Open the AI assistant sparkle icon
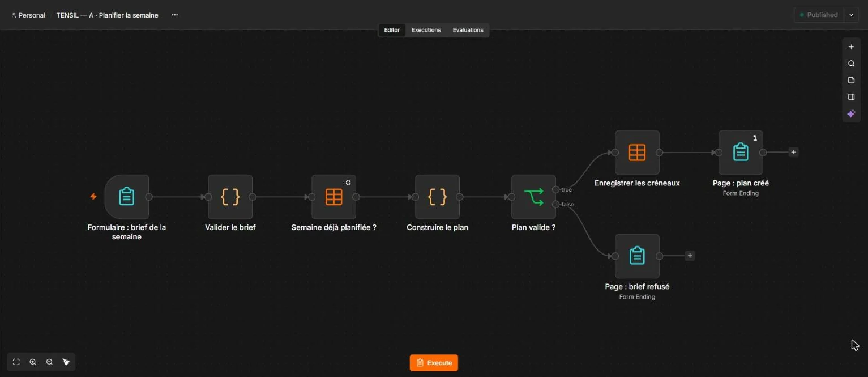 (851, 113)
